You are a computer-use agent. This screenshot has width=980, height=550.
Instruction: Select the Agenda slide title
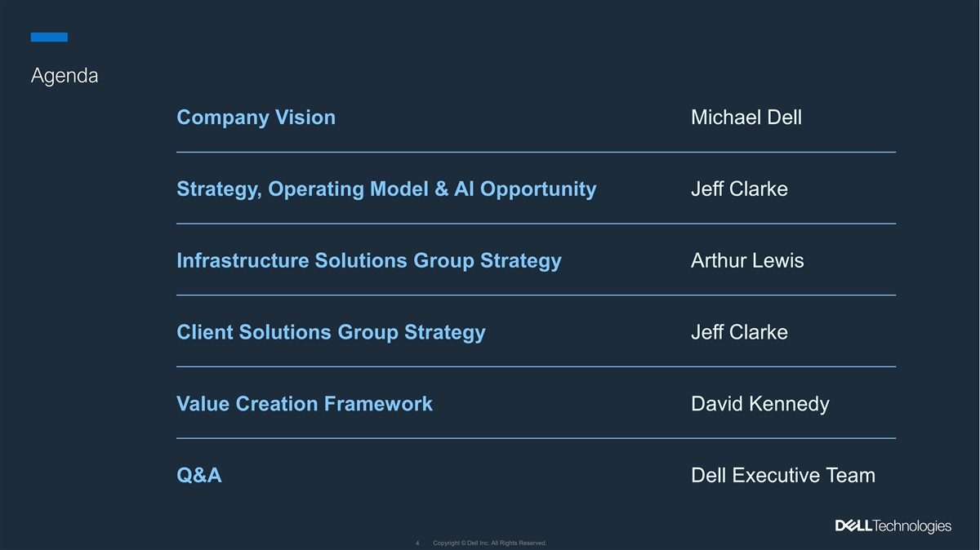click(x=65, y=76)
